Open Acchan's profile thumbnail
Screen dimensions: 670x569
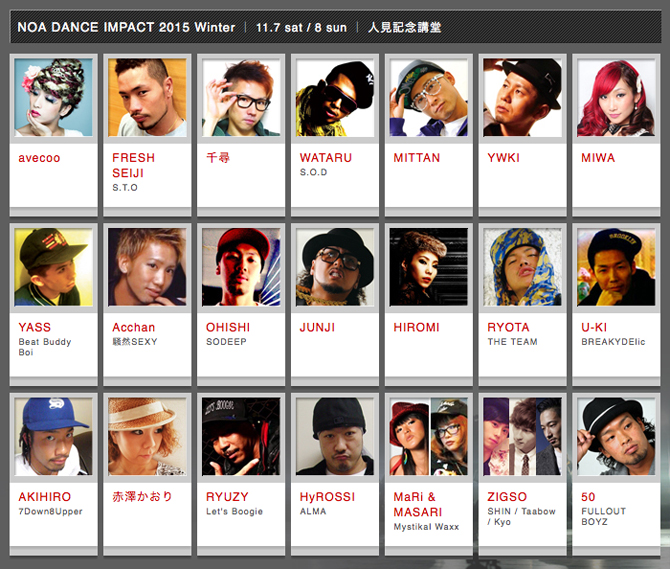(x=147, y=267)
